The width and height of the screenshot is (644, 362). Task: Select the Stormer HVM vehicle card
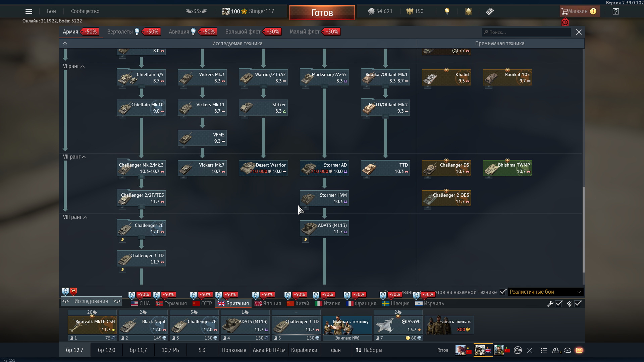point(324,198)
